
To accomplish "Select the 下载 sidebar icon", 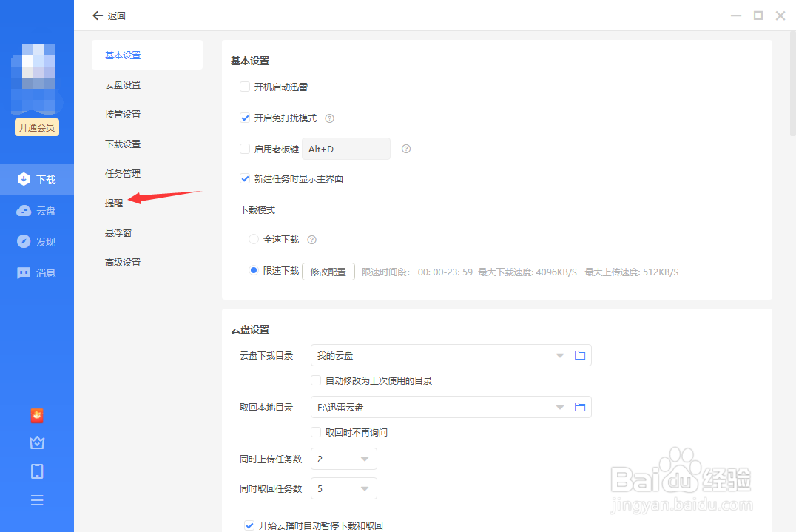I will (37, 179).
